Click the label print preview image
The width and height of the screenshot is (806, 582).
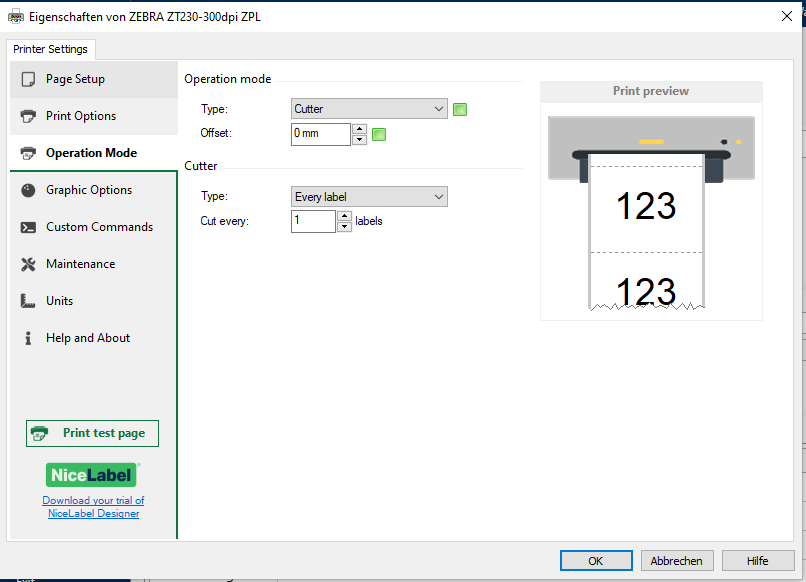click(651, 214)
